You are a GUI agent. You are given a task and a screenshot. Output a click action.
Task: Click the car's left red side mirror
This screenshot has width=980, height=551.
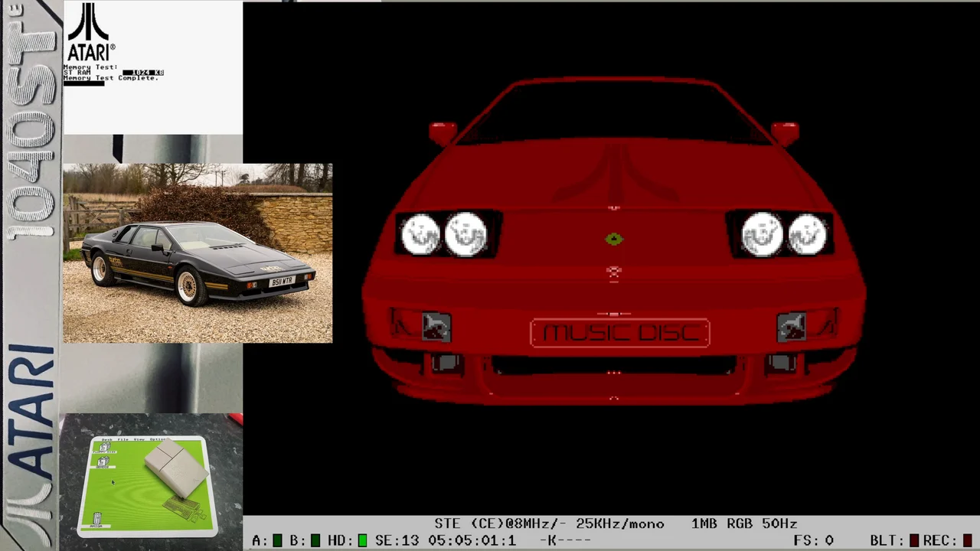(442, 132)
